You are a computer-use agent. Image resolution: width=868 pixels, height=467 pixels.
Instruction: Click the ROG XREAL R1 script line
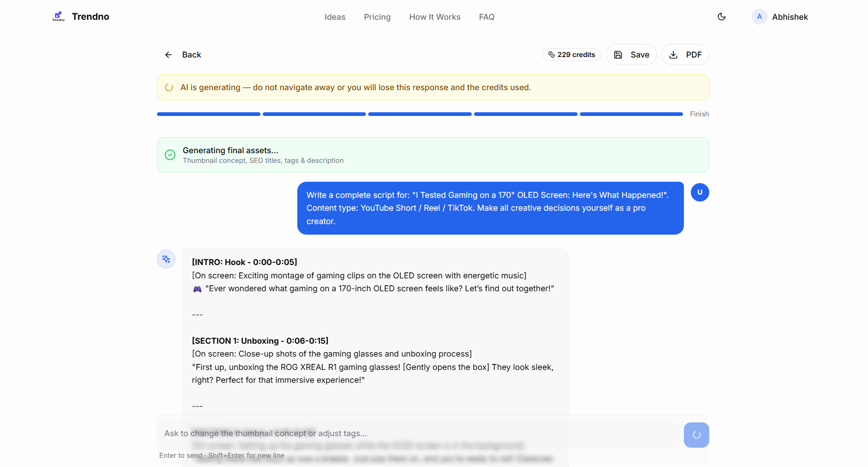(373, 374)
